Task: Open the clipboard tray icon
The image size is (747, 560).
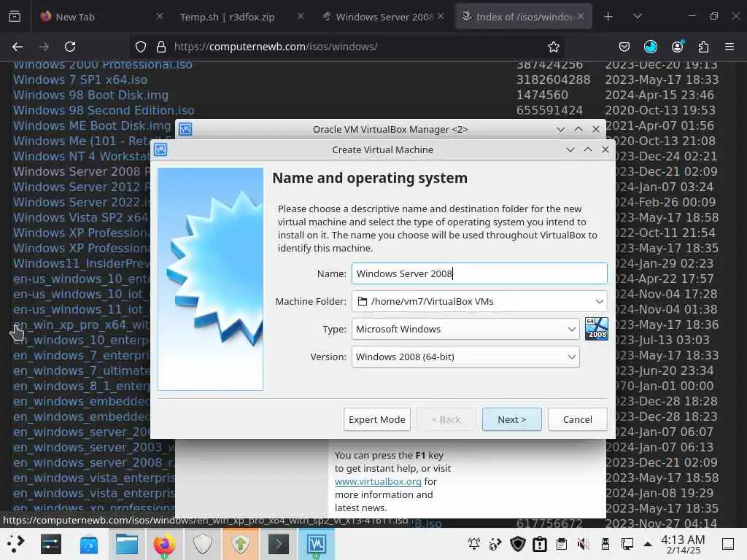Action: click(562, 544)
